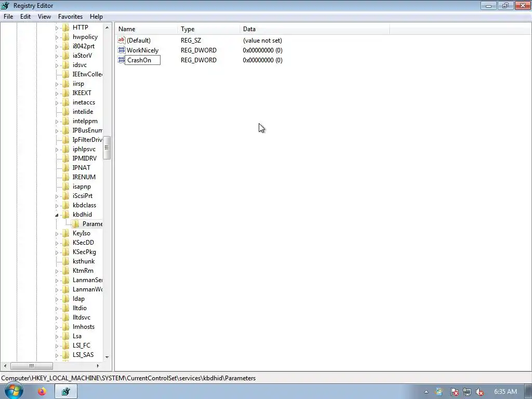
Task: Click the tree scroll down arrow
Action: [x=107, y=357]
